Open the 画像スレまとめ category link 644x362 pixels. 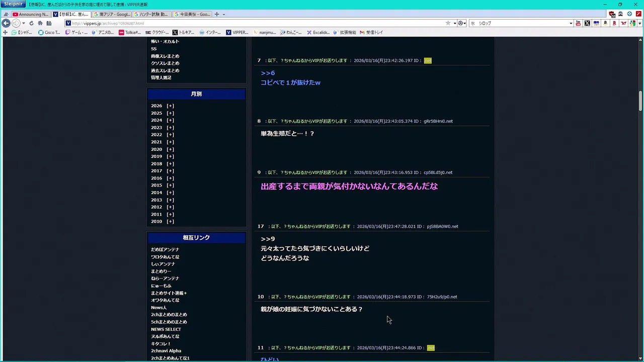coord(165,56)
